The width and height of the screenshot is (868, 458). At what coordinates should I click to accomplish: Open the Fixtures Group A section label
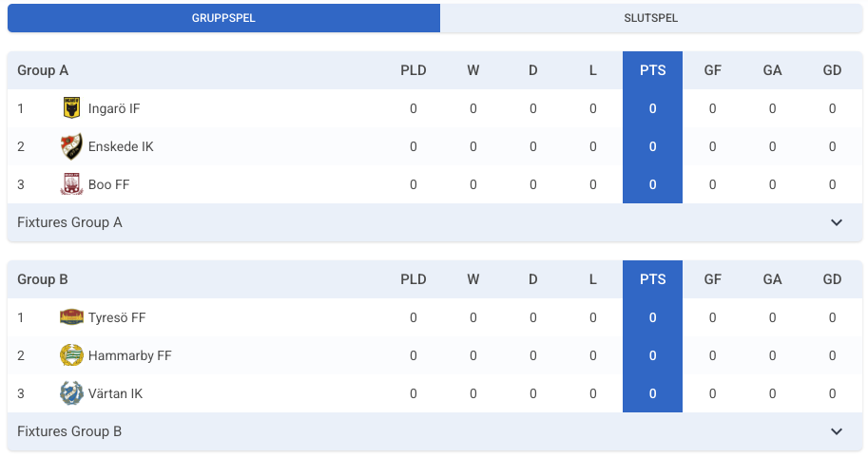(69, 222)
